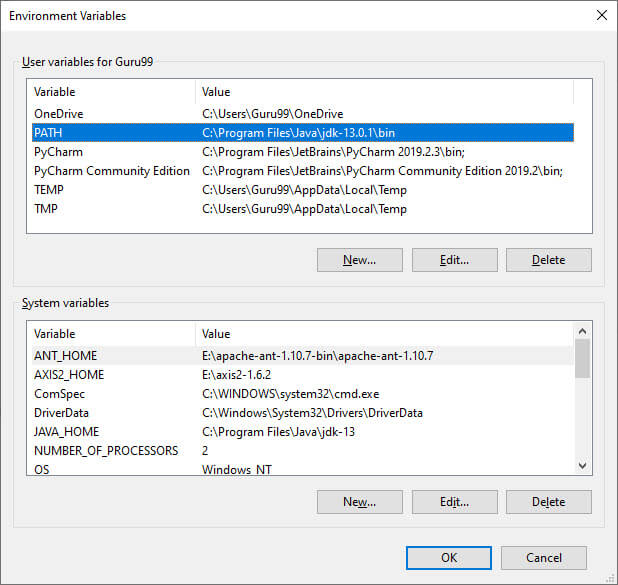Click the Drivers\DriverData value
Image resolution: width=618 pixels, height=585 pixels.
point(312,413)
